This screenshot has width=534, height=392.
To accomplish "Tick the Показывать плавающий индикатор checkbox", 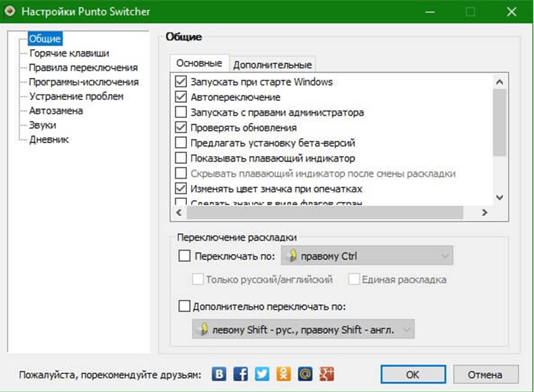I will coord(181,158).
